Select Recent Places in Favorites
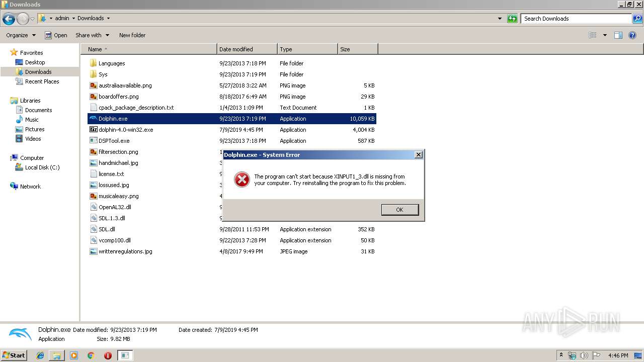 [42, 81]
